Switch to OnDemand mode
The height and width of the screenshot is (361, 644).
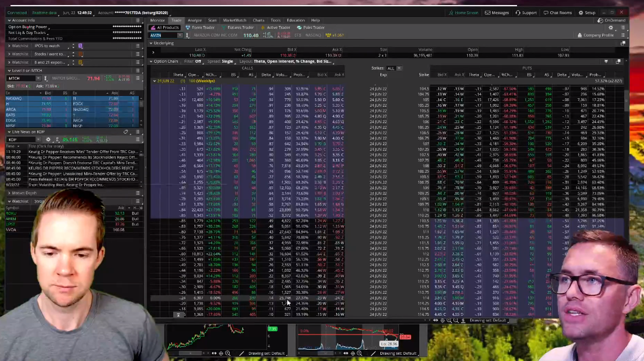(612, 20)
